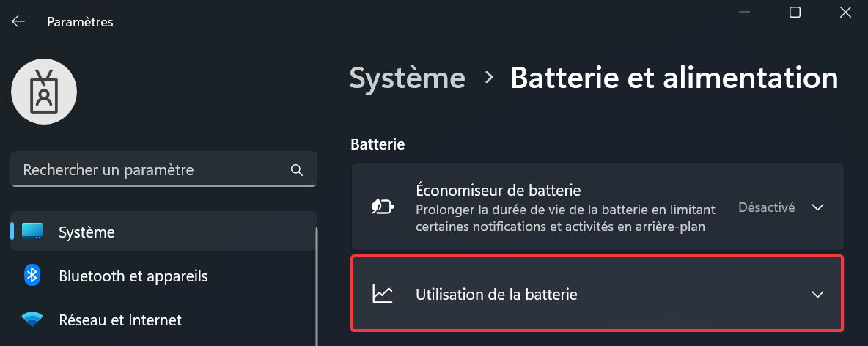Go back with the arrow beside Paramètres
Screen dimensions: 868x346
point(18,21)
